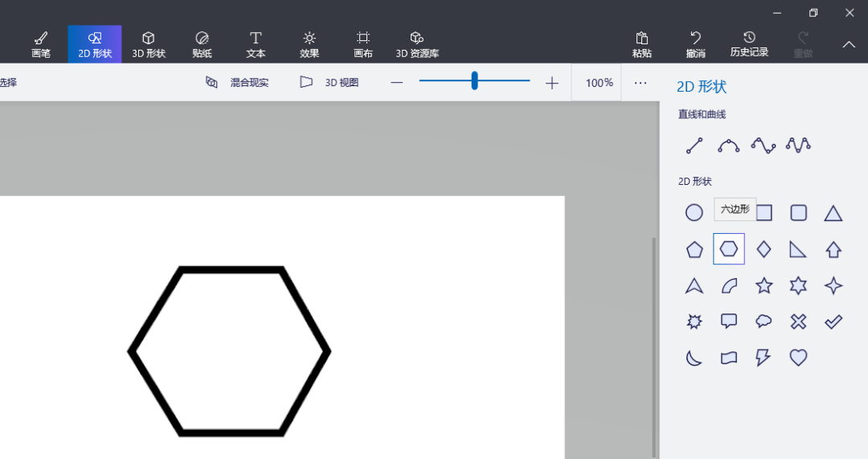Select the diamond shape
Viewport: 868px width, 459px height.
click(764, 249)
